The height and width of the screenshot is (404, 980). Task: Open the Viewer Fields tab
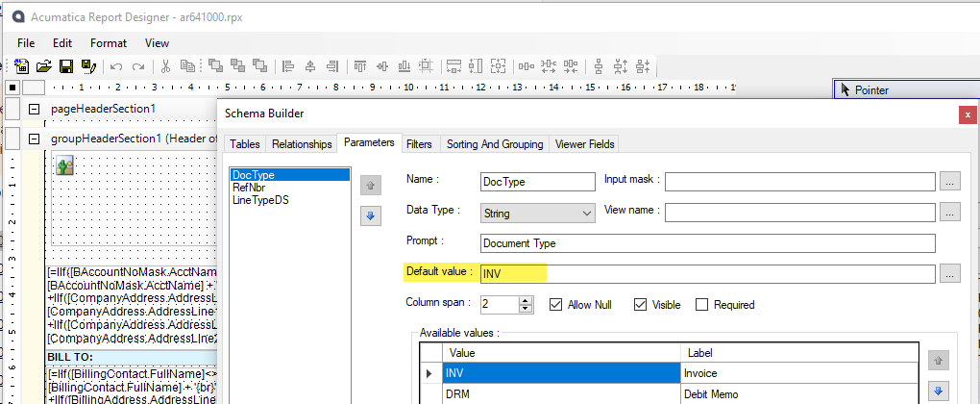pos(584,144)
